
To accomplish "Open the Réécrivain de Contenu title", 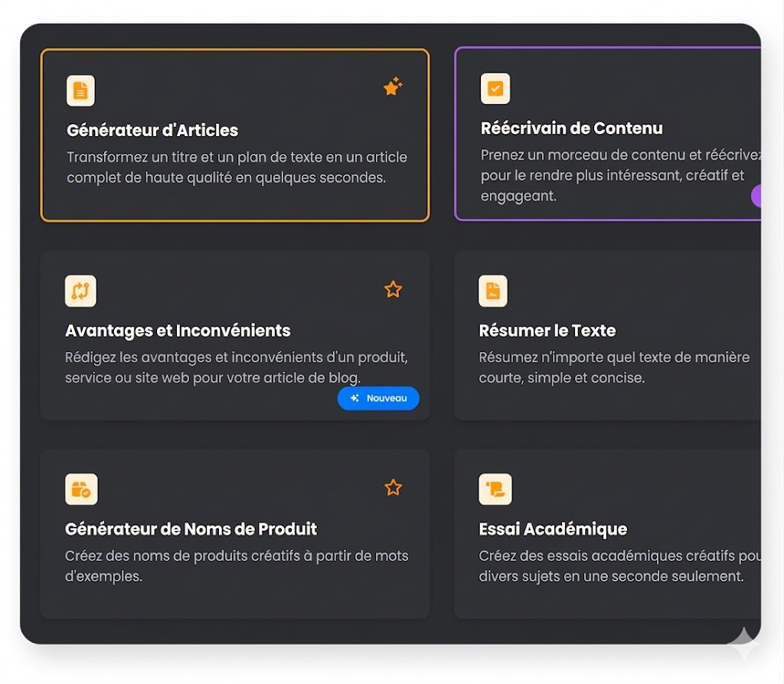I will point(571,129).
